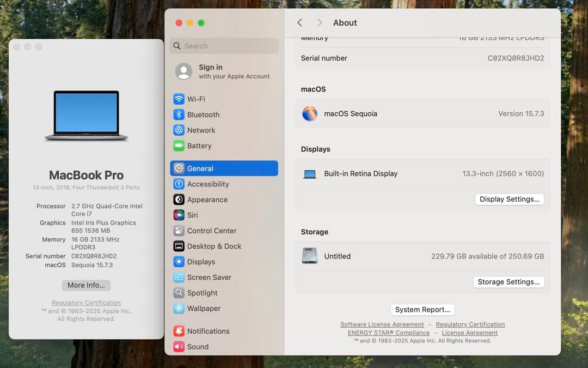Screen dimensions: 588x368
Task: Click the Network globe icon
Action: (x=180, y=130)
